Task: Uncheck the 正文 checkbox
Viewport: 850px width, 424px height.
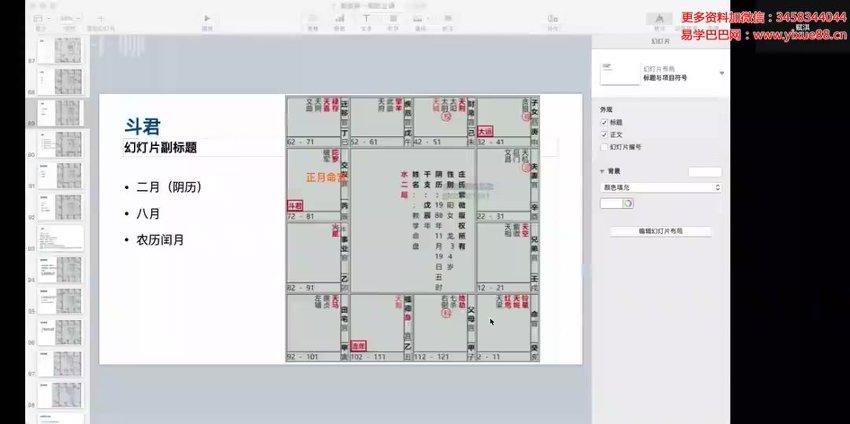Action: [604, 134]
